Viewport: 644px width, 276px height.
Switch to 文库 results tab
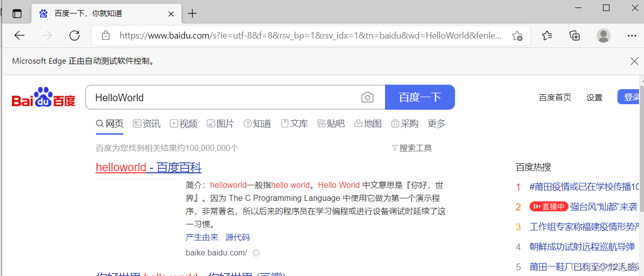pos(294,124)
